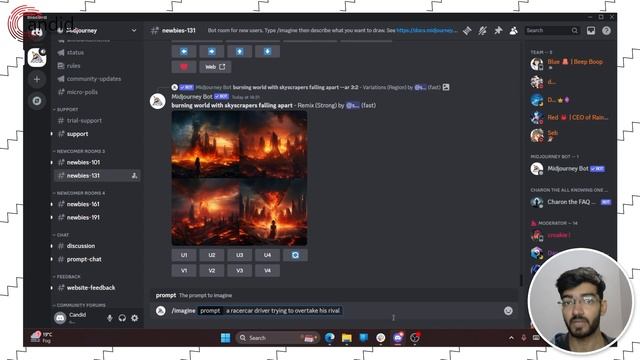640x360 pixels.
Task: Click the prompt text in message box
Action: point(283,311)
